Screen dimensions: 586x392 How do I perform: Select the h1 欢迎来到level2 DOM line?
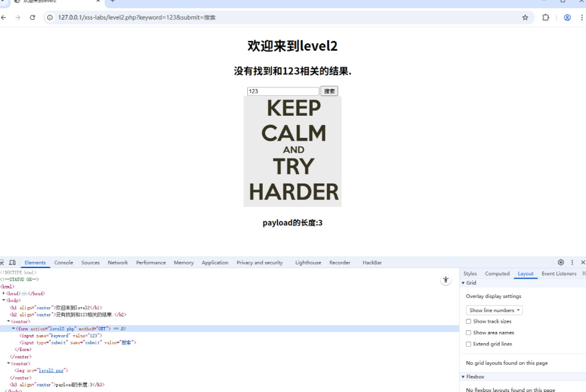point(56,308)
